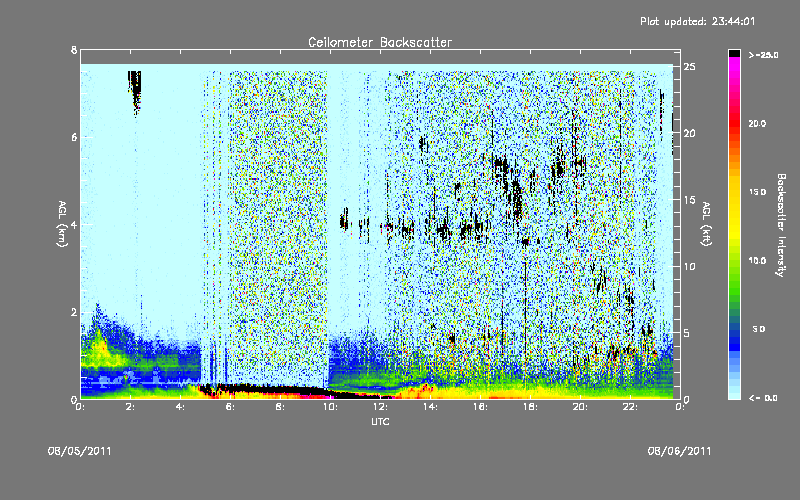Click the 10 kft tick on right axis
The height and width of the screenshot is (500, 800).
point(689,267)
